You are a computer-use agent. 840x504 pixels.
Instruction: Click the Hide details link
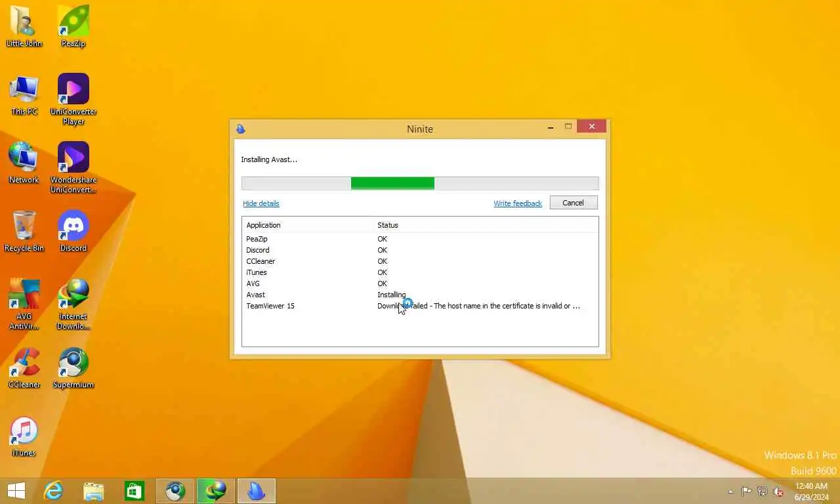point(261,203)
